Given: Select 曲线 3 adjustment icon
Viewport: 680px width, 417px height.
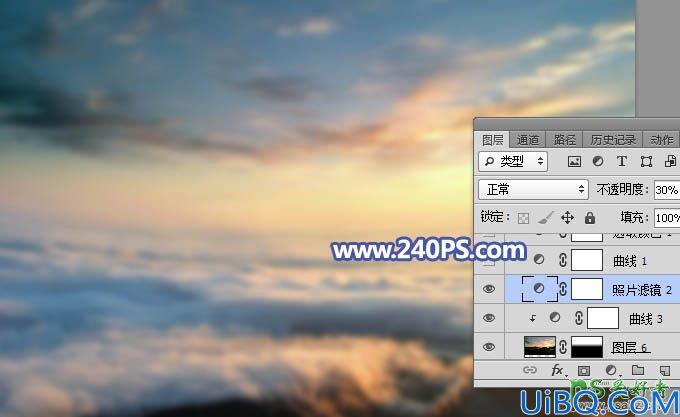Looking at the screenshot, I should click(555, 318).
